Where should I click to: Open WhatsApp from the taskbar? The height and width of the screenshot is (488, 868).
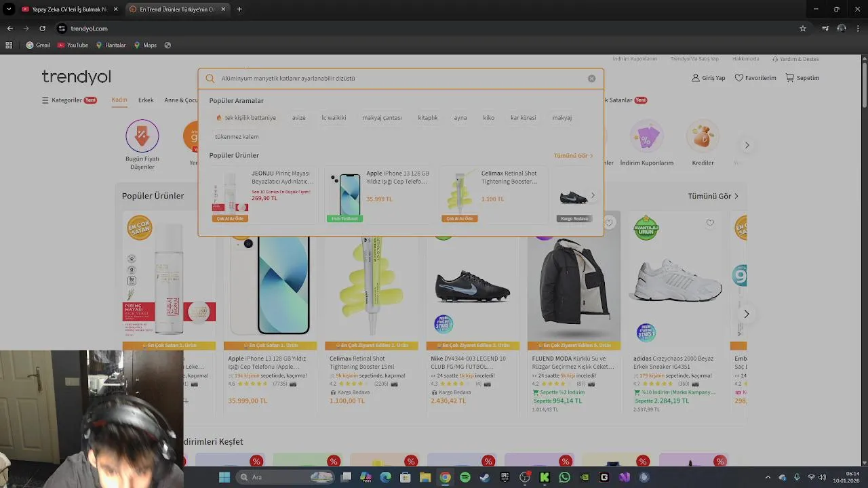click(x=564, y=477)
